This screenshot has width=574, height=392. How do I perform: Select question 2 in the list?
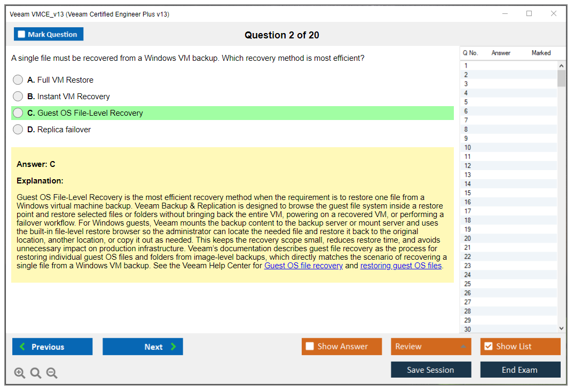pyautogui.click(x=508, y=75)
